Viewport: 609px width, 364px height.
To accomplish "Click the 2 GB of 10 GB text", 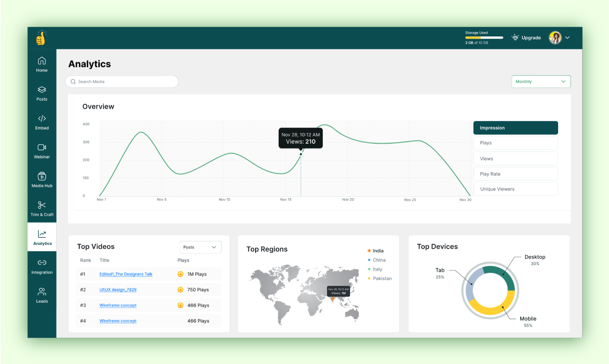I will [477, 43].
